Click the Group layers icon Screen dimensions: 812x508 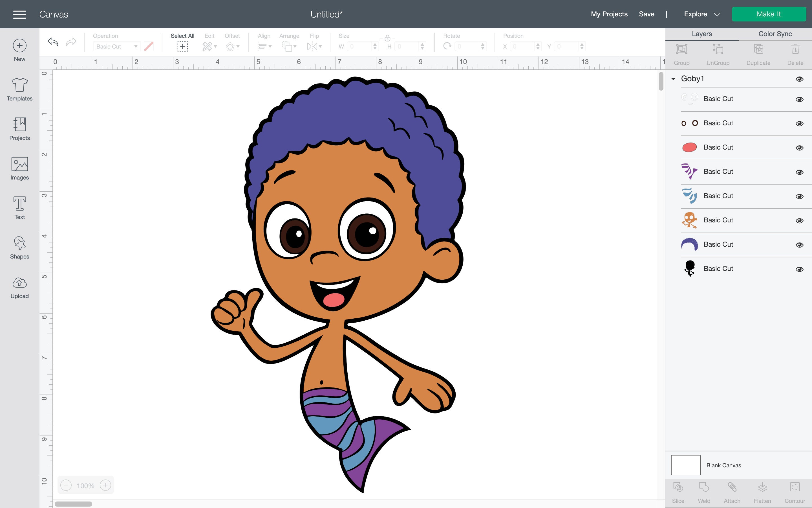point(681,49)
